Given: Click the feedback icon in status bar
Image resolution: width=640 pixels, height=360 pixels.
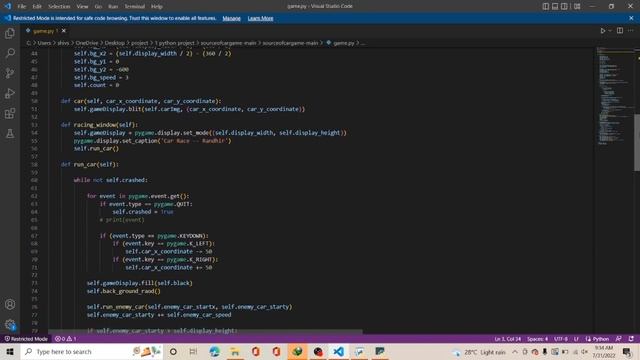Looking at the screenshot, I should (619, 339).
